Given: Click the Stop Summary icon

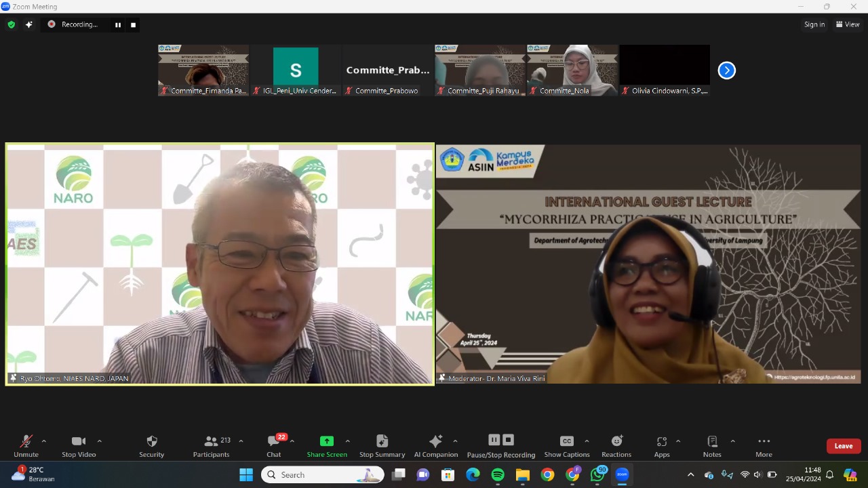Looking at the screenshot, I should (382, 442).
